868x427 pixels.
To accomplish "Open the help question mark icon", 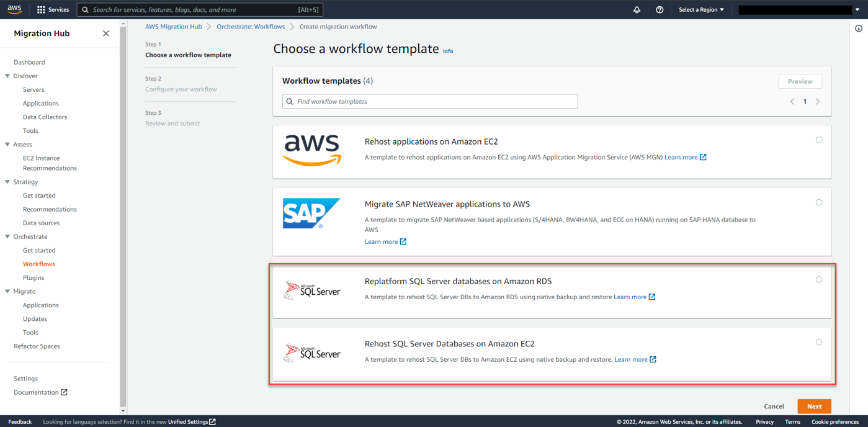I will (660, 10).
